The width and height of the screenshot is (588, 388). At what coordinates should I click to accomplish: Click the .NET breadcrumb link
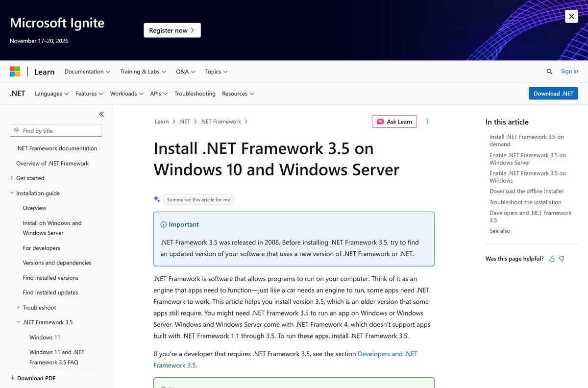point(184,121)
